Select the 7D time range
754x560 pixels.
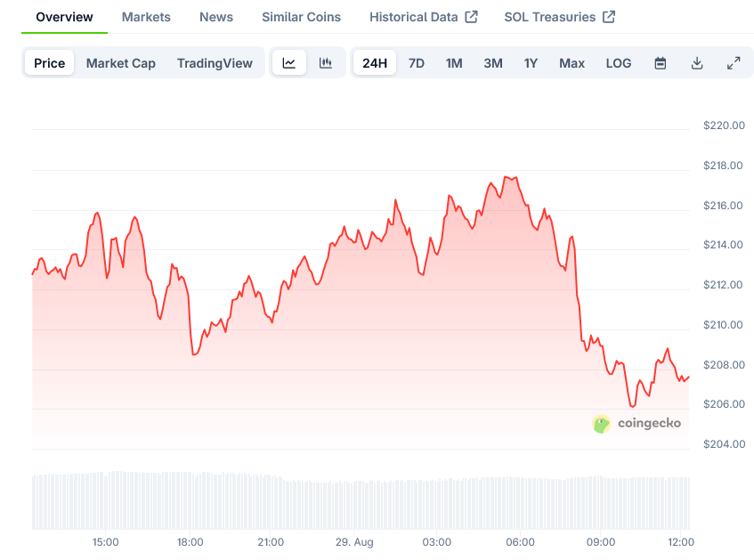[x=417, y=63]
